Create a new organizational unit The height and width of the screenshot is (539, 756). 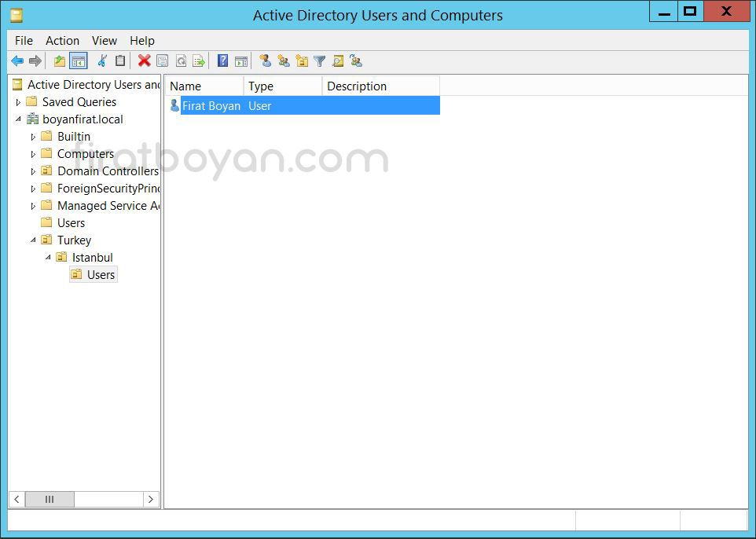(x=302, y=60)
